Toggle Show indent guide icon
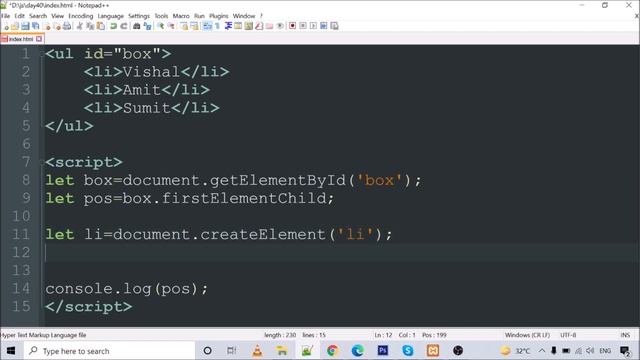This screenshot has height=360, width=640. pyautogui.click(x=229, y=26)
